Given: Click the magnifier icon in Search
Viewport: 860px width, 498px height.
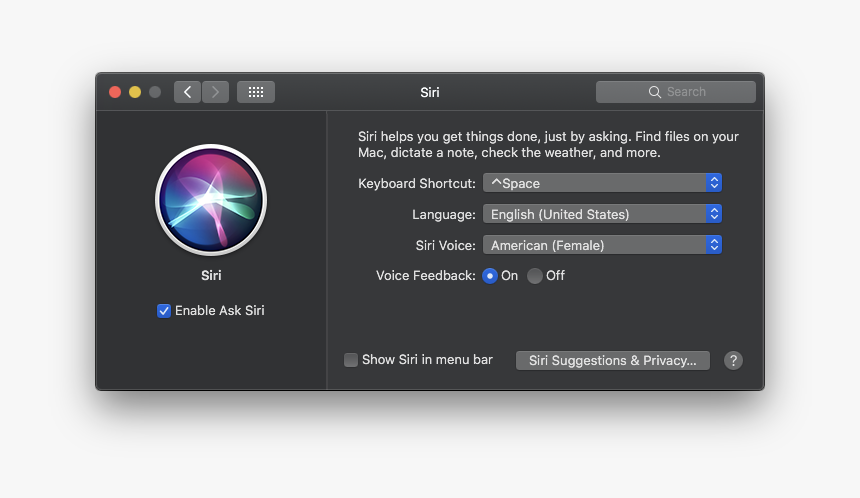Looking at the screenshot, I should 654,92.
